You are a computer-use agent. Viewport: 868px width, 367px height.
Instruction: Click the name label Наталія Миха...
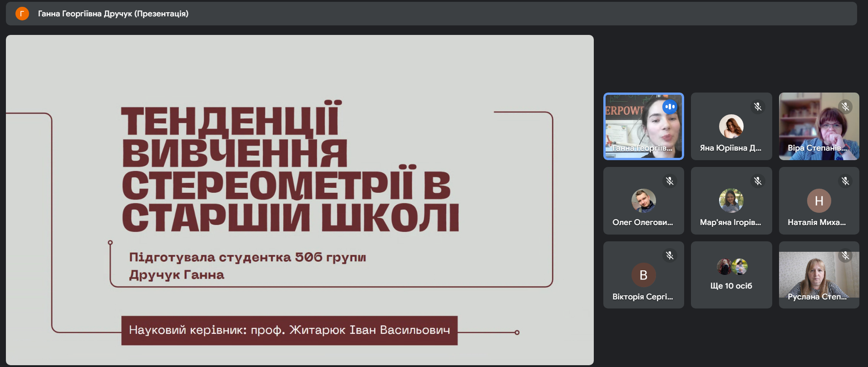coord(817,222)
